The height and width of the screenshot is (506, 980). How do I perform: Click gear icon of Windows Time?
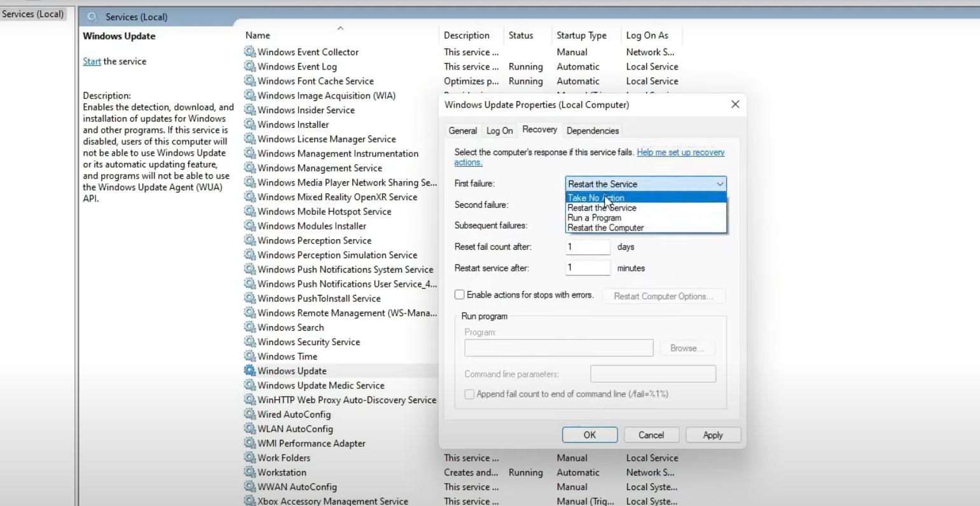point(250,356)
